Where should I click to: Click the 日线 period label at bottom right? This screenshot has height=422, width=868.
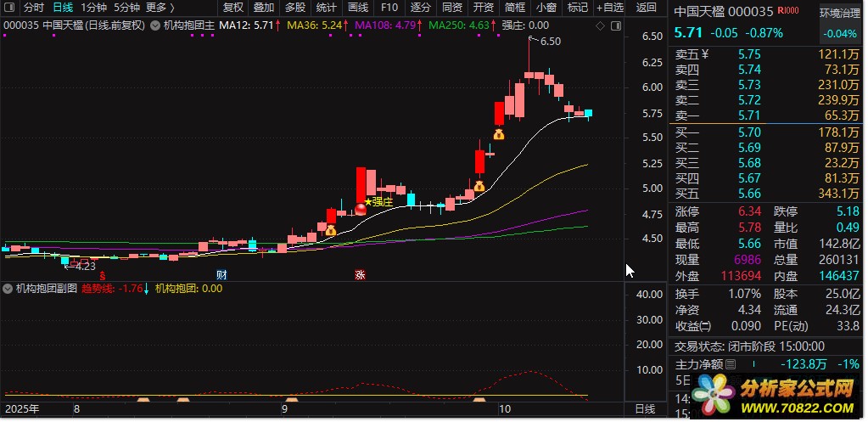[644, 410]
